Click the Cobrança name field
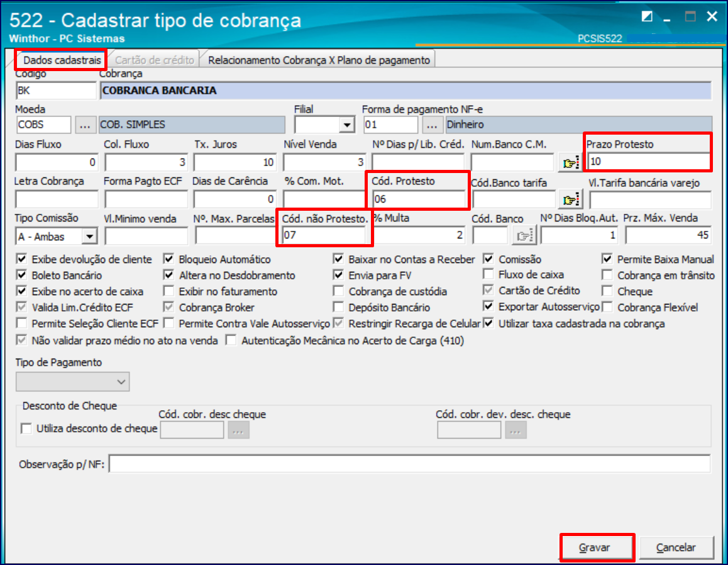Image resolution: width=728 pixels, height=565 pixels. pos(405,91)
